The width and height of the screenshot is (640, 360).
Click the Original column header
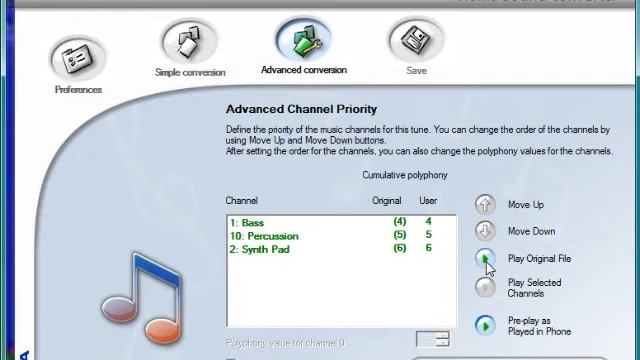click(387, 201)
